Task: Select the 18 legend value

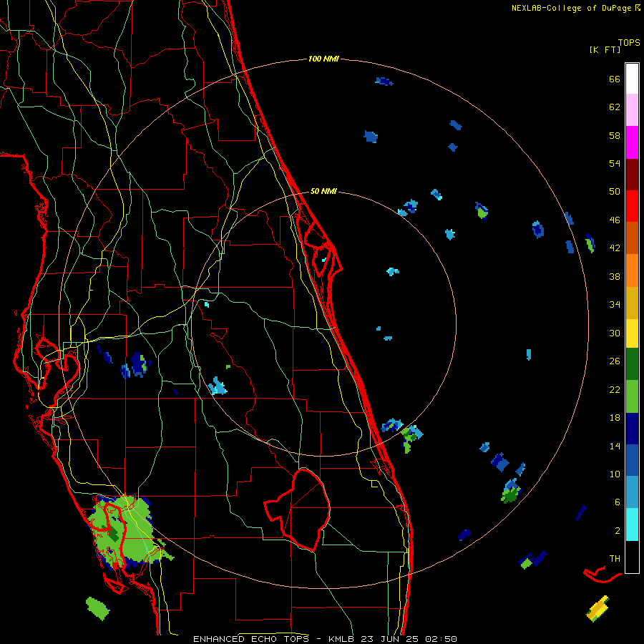Action: tap(615, 418)
